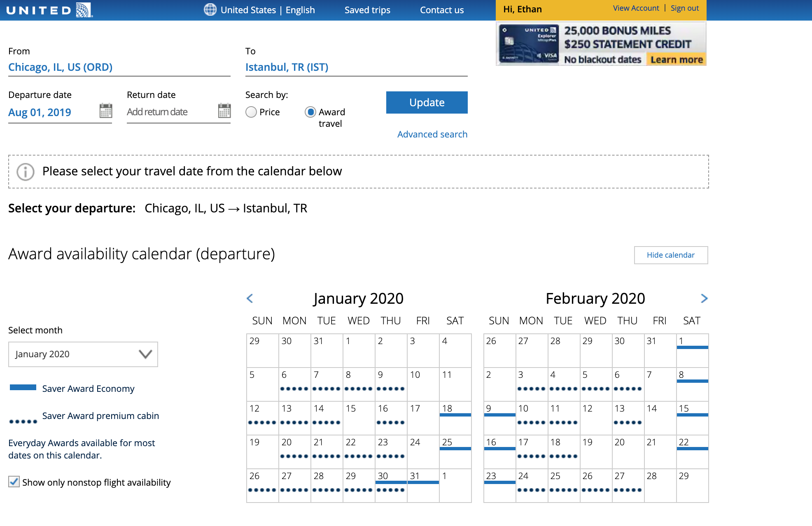This screenshot has width=812, height=526.
Task: Expand the Select month dropdown
Action: [83, 354]
